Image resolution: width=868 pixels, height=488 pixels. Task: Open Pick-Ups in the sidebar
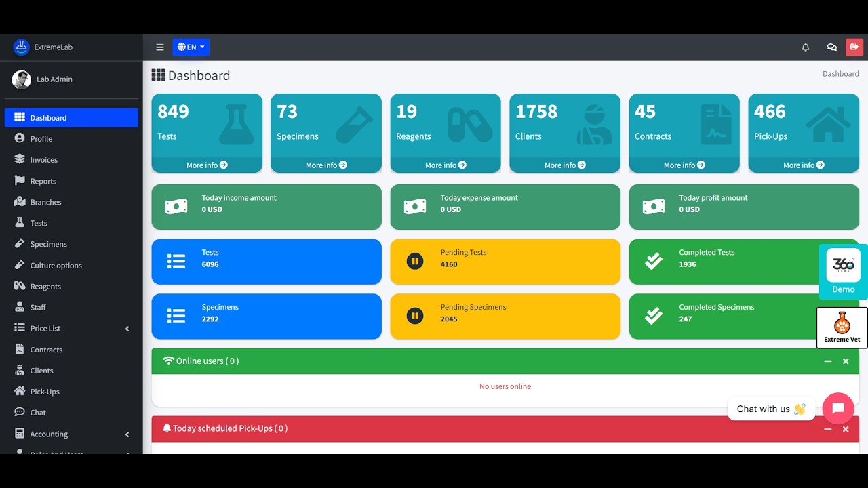[x=71, y=392]
